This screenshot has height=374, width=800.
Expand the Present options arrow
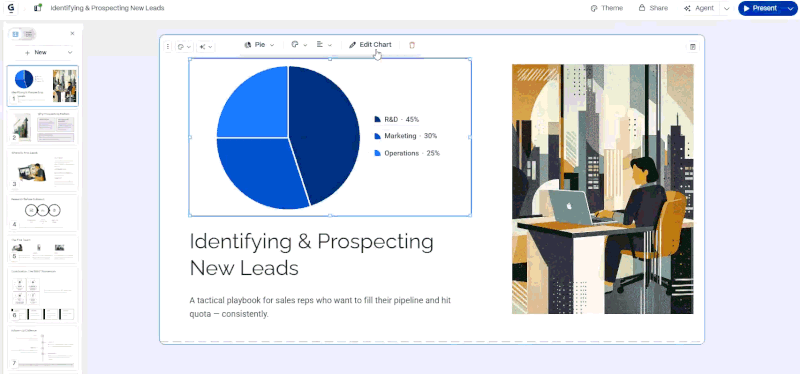tap(790, 8)
